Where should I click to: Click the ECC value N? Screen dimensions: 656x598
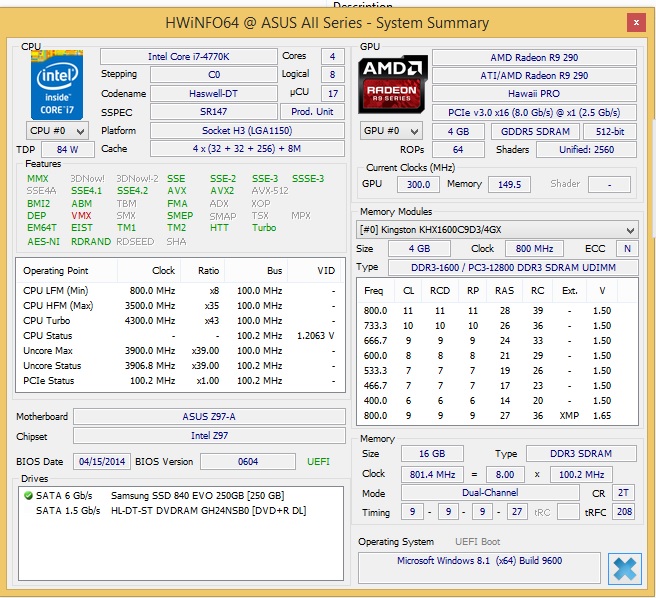click(x=627, y=249)
